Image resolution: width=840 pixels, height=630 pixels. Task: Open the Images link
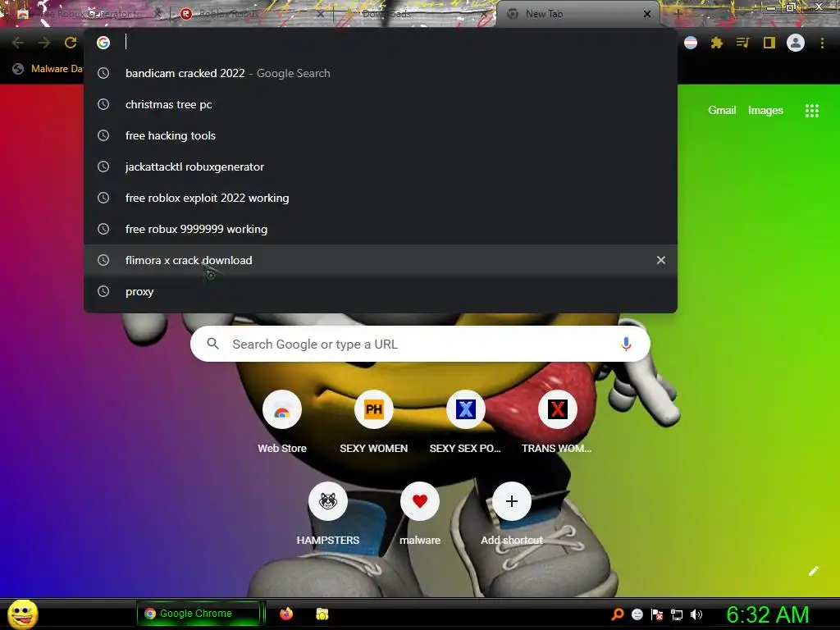coord(765,111)
